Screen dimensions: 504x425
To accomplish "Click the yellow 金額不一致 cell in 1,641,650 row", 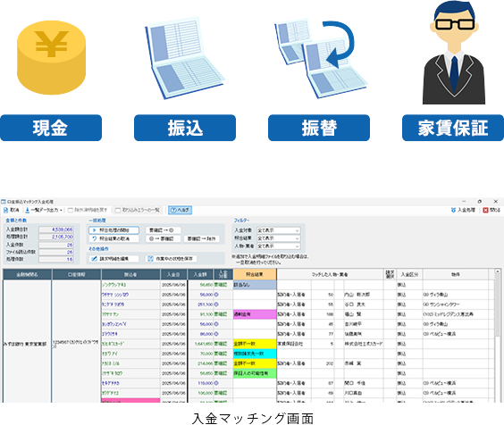I will 255,344.
